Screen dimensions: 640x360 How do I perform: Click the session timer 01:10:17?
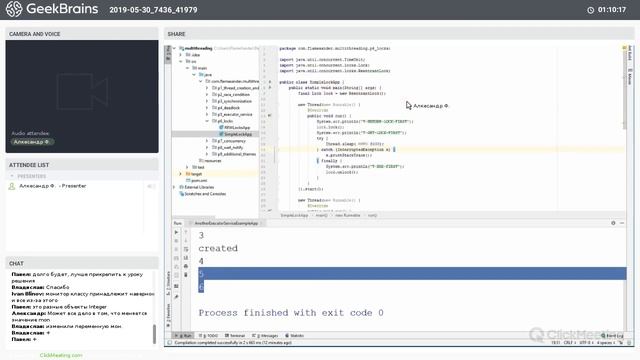click(612, 10)
